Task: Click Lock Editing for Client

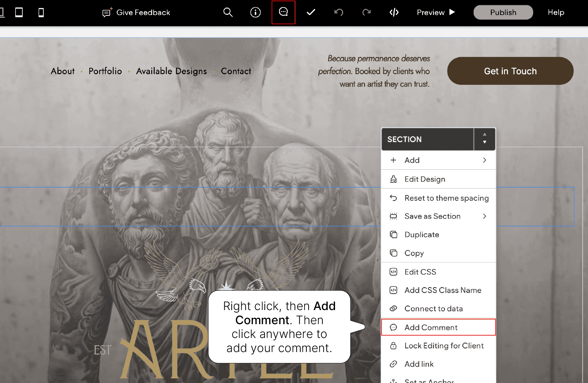Action: 444,346
